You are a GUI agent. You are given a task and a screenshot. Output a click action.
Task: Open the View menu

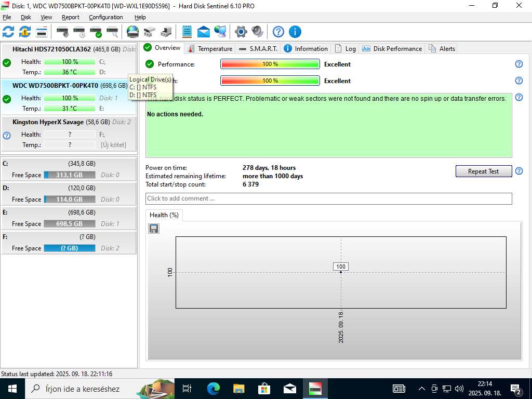46,17
